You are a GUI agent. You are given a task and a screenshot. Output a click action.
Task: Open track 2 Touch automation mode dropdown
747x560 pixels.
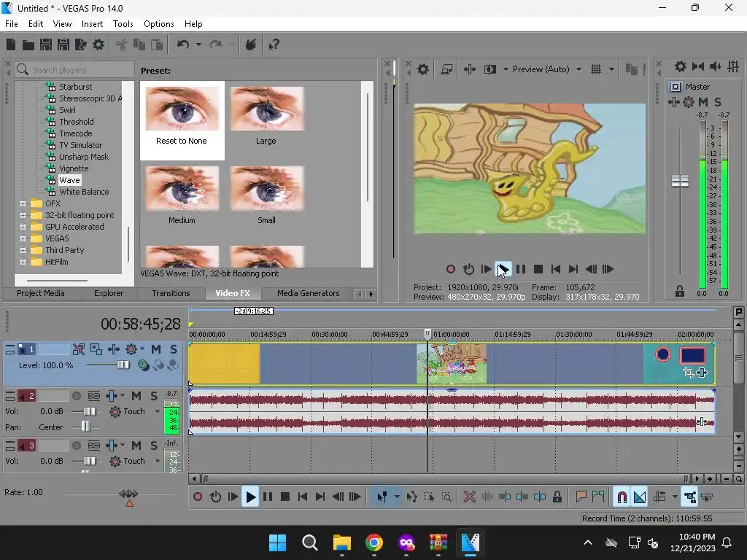click(x=158, y=411)
